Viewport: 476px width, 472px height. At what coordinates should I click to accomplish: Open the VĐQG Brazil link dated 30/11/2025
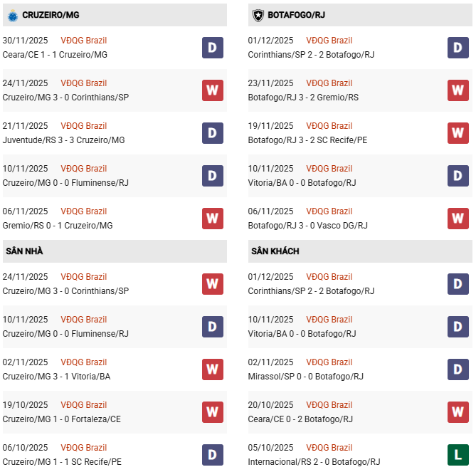click(x=84, y=41)
